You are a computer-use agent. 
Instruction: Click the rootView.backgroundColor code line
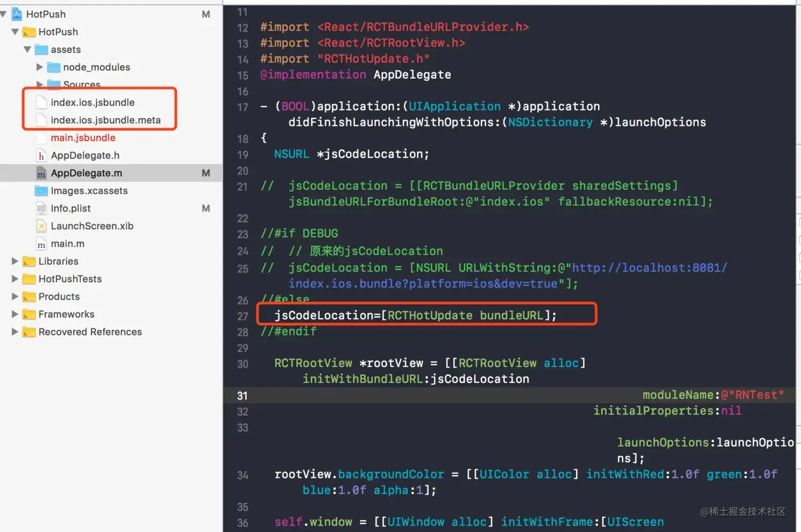pyautogui.click(x=526, y=474)
